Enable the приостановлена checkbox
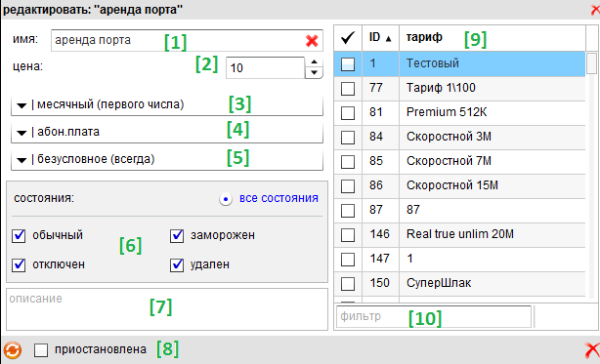The image size is (600, 364). (x=41, y=350)
